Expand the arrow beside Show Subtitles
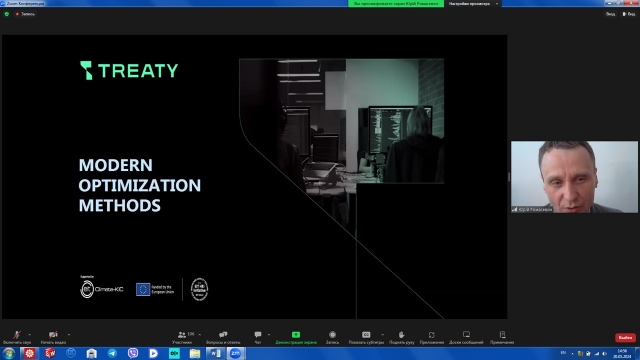The width and height of the screenshot is (640, 360). pos(382,335)
